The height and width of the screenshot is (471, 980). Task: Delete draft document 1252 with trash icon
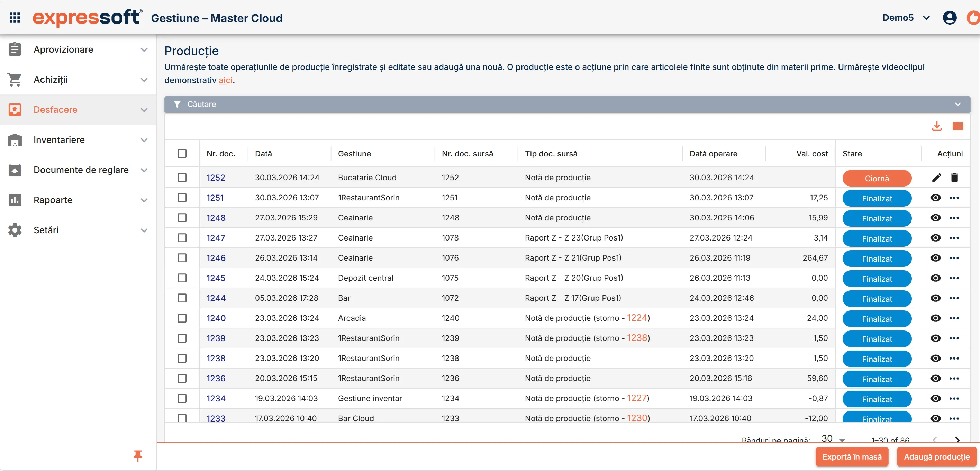pyautogui.click(x=954, y=178)
